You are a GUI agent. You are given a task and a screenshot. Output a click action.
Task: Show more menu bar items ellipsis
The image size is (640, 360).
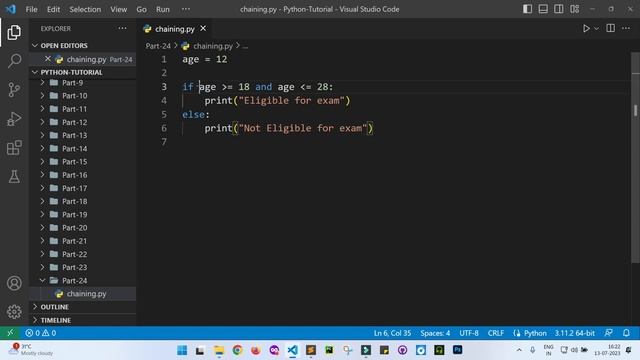[186, 9]
